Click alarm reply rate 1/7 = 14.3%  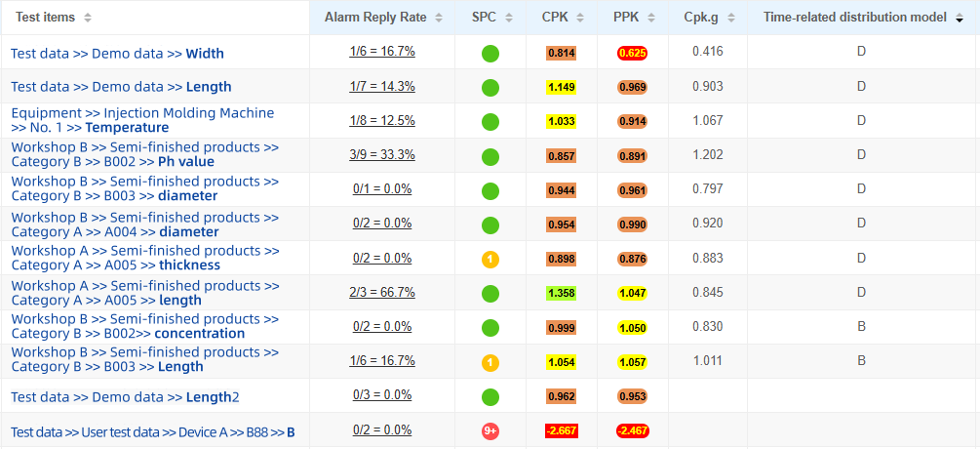pos(382,86)
